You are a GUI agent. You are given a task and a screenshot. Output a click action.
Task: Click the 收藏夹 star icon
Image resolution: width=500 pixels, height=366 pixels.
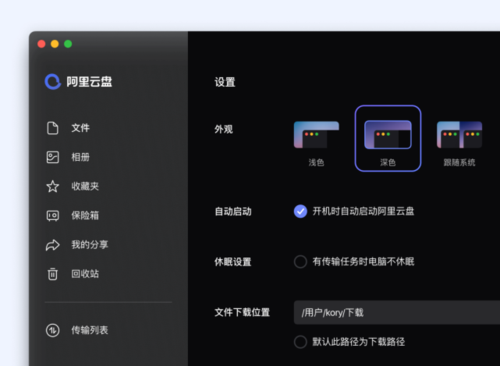click(53, 186)
